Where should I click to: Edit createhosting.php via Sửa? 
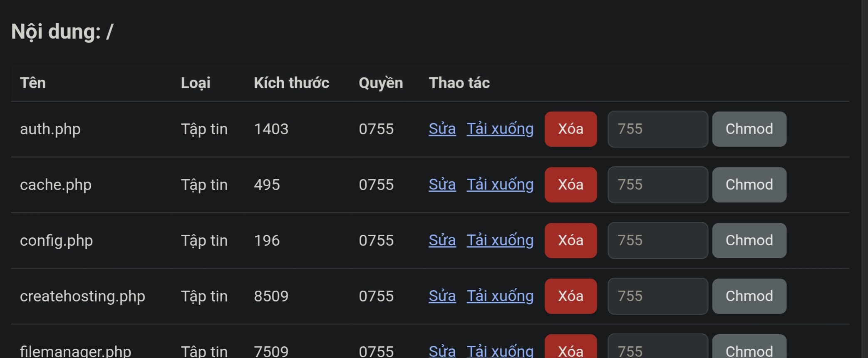(x=442, y=296)
